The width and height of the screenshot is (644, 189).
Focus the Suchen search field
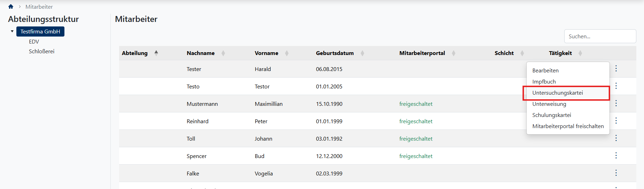coord(600,36)
